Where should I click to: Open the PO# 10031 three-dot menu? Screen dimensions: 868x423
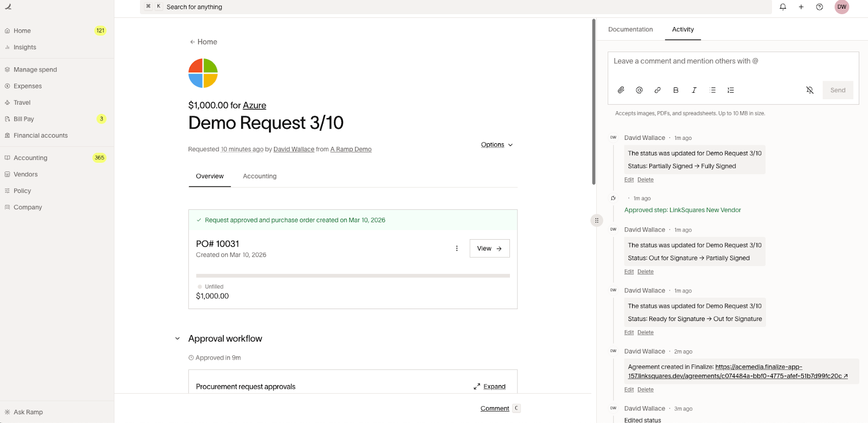(457, 248)
